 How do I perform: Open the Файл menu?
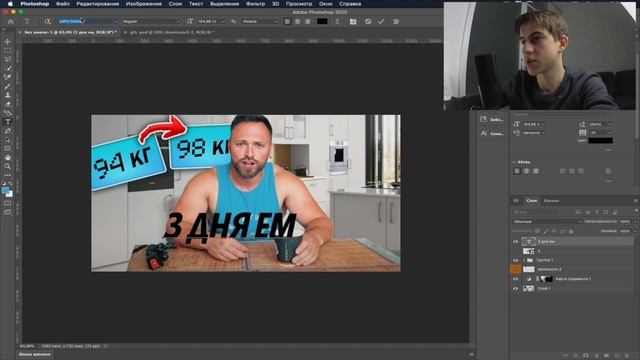click(62, 4)
